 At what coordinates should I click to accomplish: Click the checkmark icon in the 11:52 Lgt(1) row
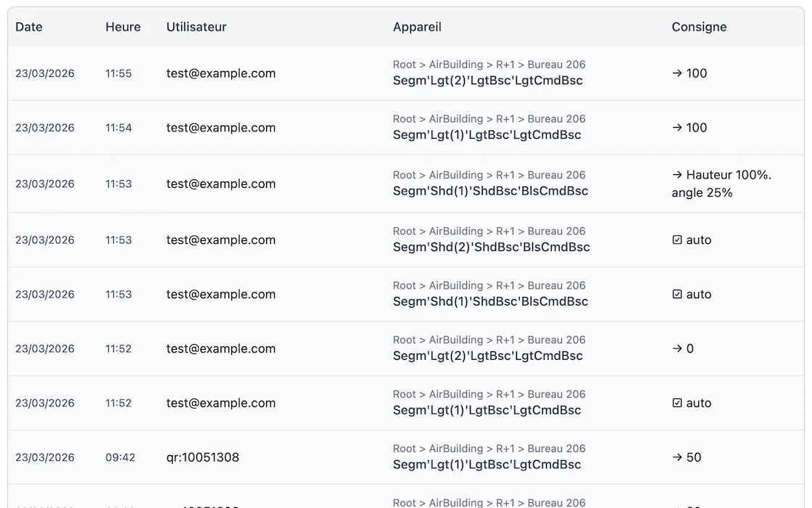(677, 403)
